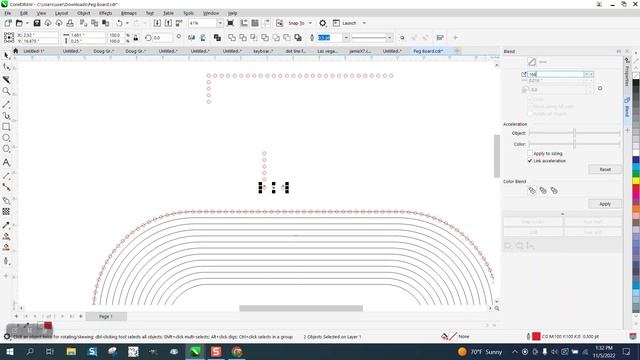This screenshot has width=640, height=360.
Task: Click the Weld shaping icon
Action: coord(232,38)
